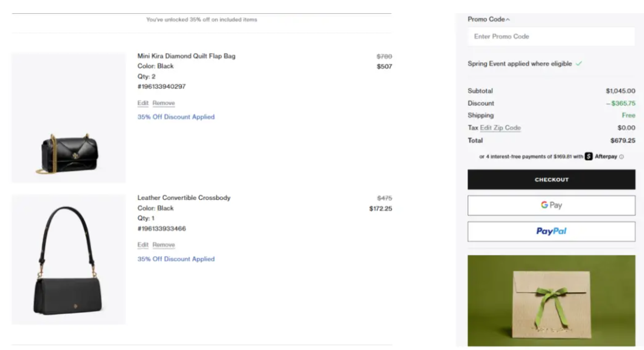Choose the PayPal payment button
The width and height of the screenshot is (644, 350).
[x=551, y=231]
